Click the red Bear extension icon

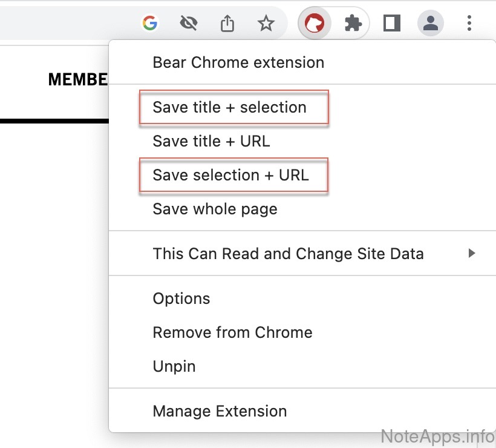pyautogui.click(x=315, y=24)
